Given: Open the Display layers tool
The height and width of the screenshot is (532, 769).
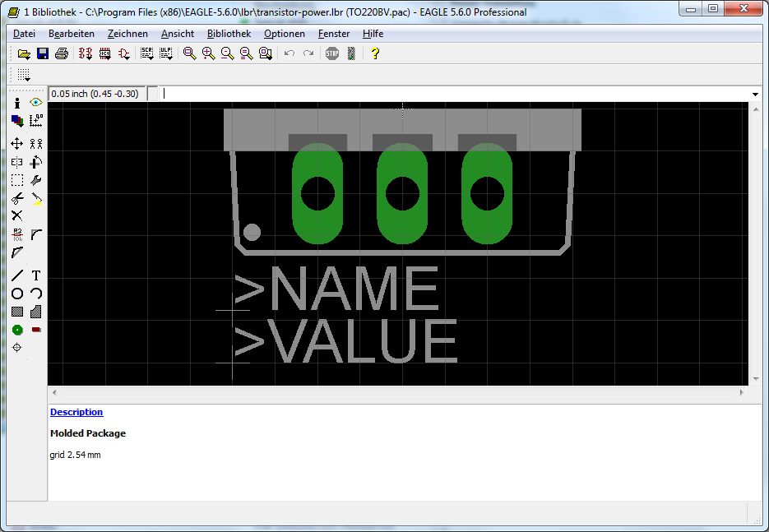Looking at the screenshot, I should [x=17, y=121].
